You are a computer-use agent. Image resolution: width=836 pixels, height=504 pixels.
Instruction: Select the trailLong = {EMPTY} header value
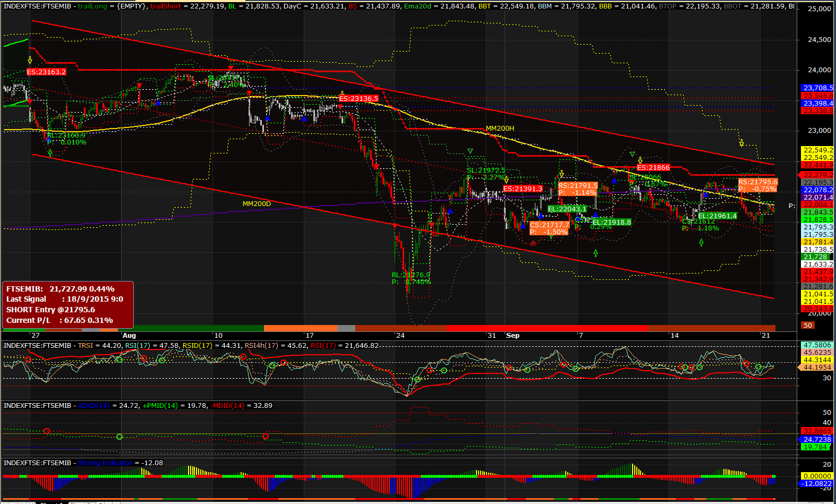coord(110,6)
